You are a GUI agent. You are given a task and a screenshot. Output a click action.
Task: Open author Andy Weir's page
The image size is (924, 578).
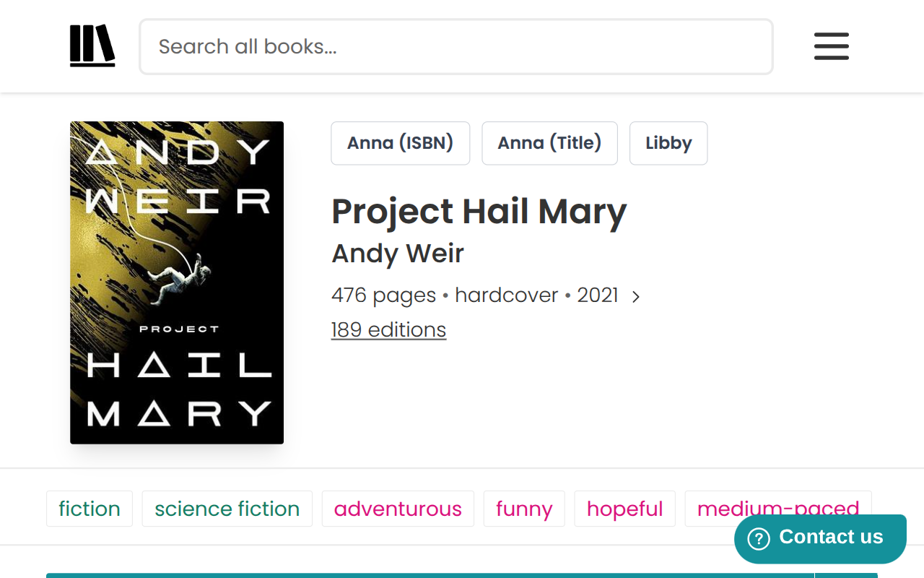398,254
